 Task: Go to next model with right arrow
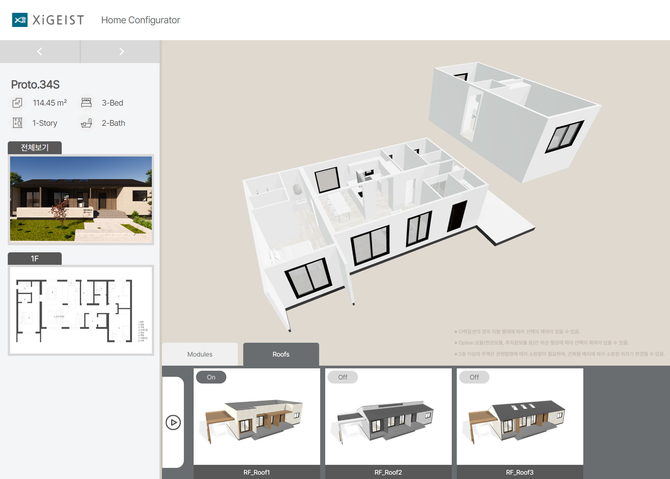(x=121, y=51)
